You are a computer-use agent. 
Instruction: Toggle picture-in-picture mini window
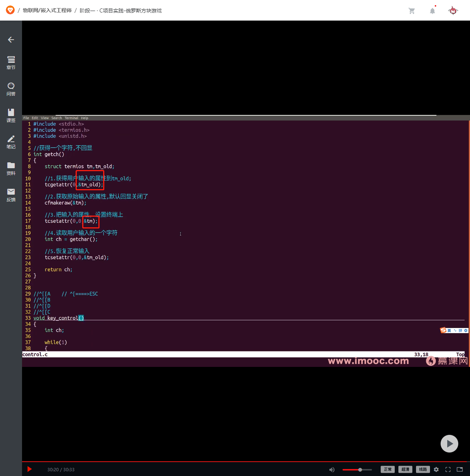(x=460, y=469)
